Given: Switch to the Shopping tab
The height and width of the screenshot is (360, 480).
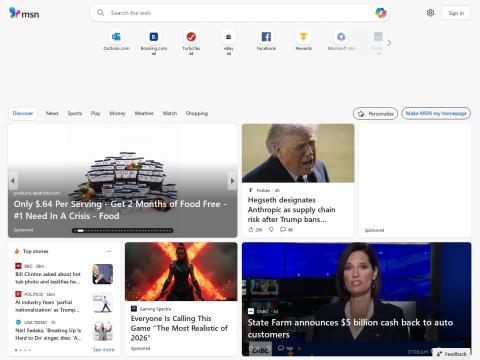Looking at the screenshot, I should click(x=197, y=113).
